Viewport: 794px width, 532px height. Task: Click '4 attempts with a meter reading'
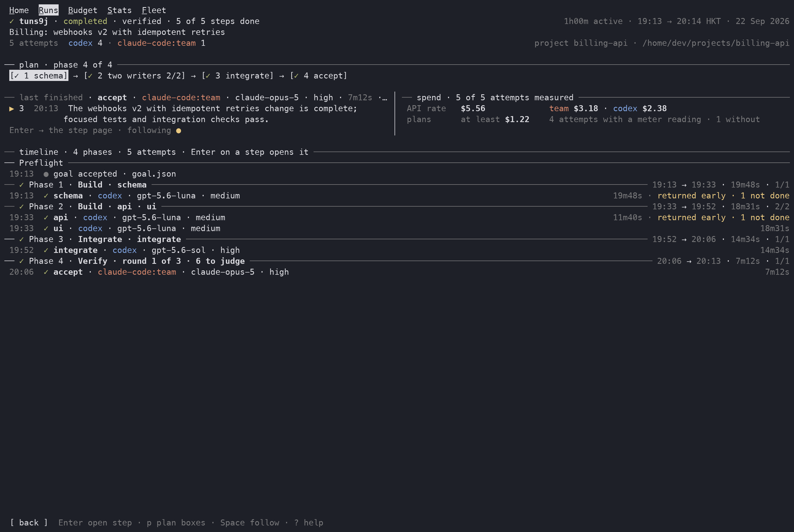click(x=625, y=119)
